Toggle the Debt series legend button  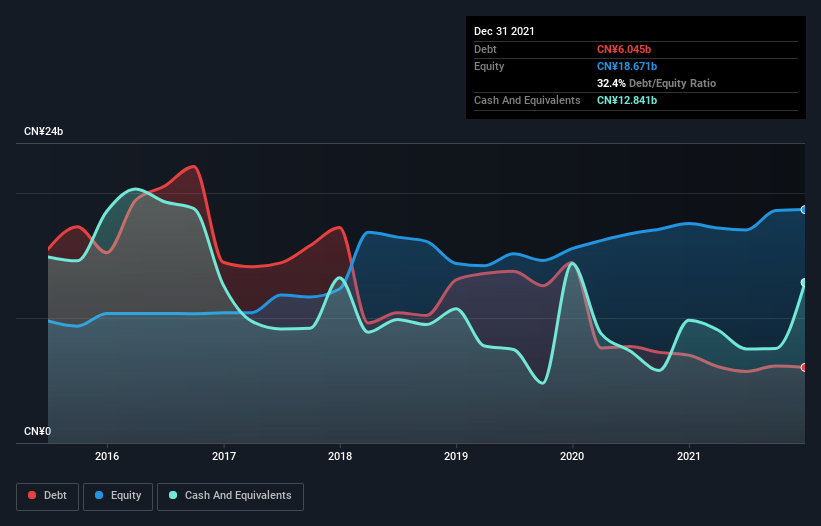48,496
